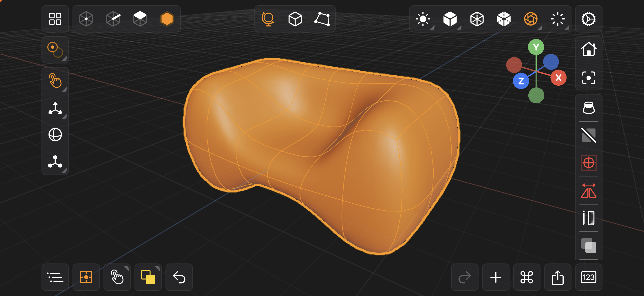This screenshot has height=296, width=644.
Task: Select the orange square pivot icon
Action: (86, 277)
